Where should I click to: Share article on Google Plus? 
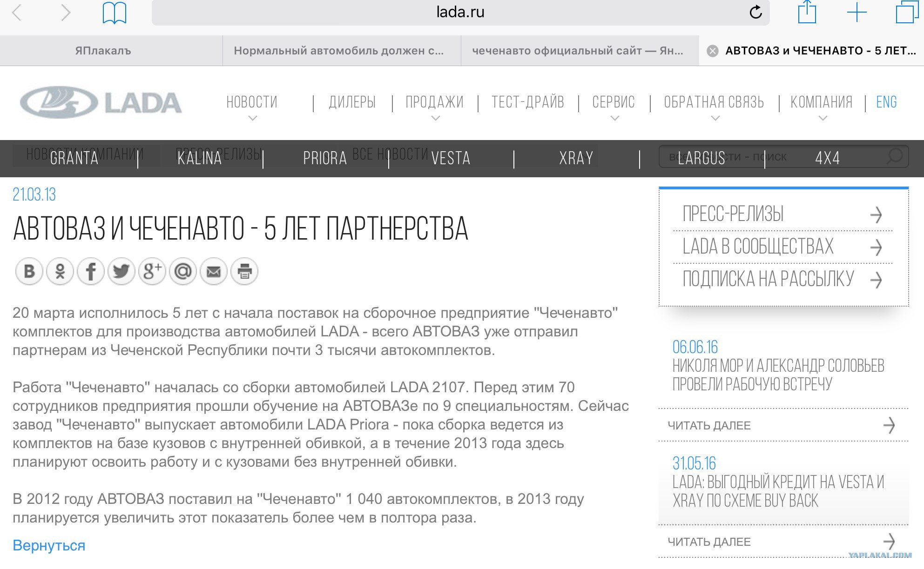coord(152,271)
